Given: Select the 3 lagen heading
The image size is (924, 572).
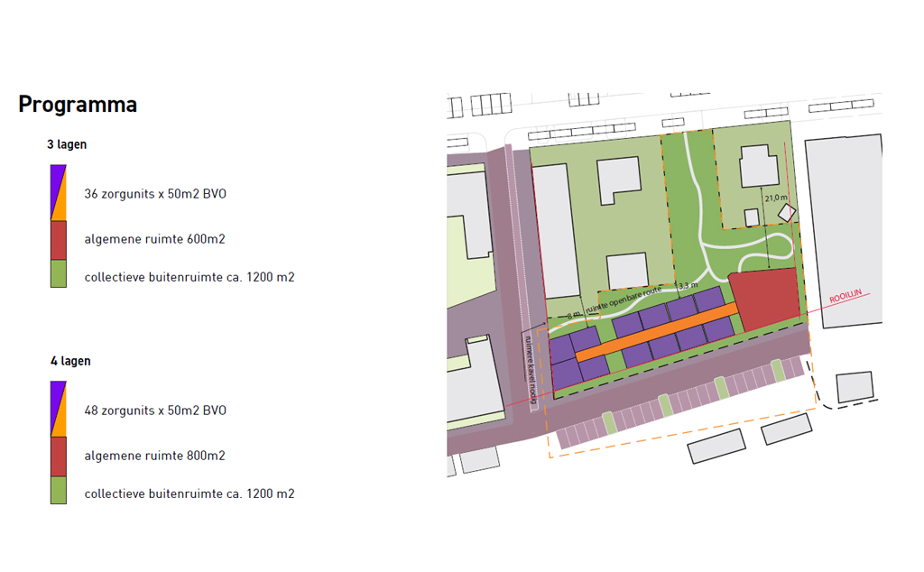Looking at the screenshot, I should [67, 144].
